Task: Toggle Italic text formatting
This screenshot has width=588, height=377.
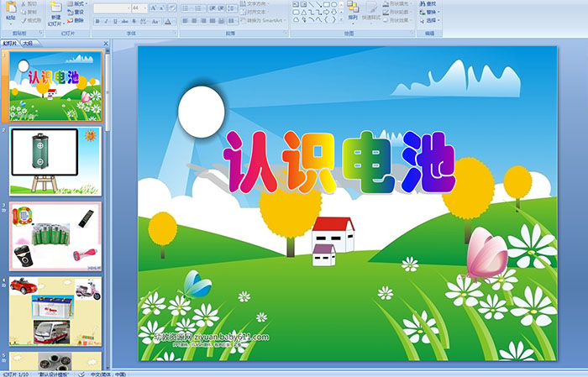Action: tap(107, 21)
